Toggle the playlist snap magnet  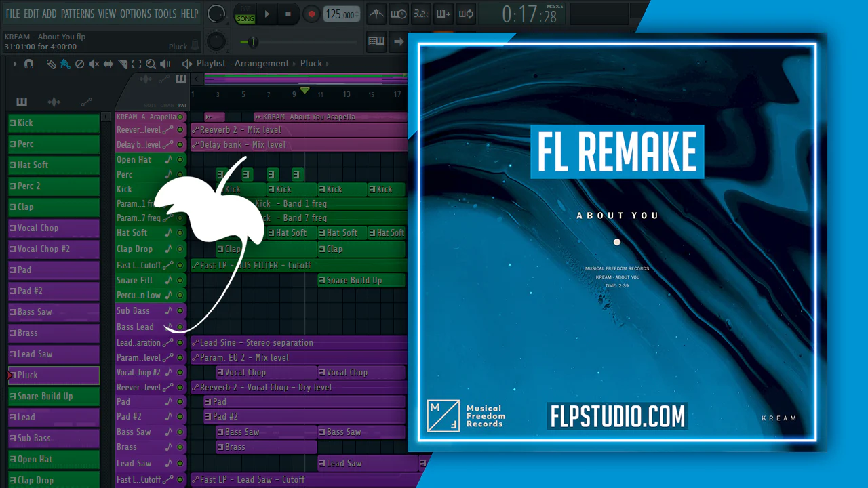click(x=28, y=64)
